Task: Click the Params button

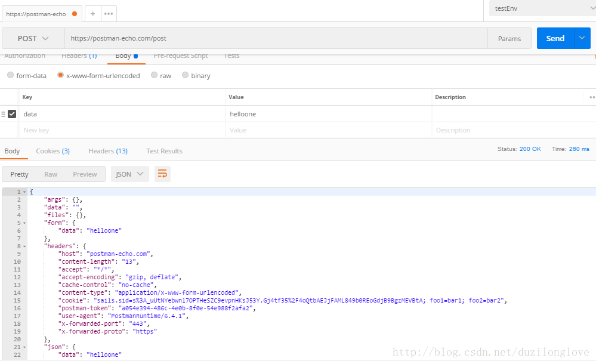Action: tap(509, 38)
